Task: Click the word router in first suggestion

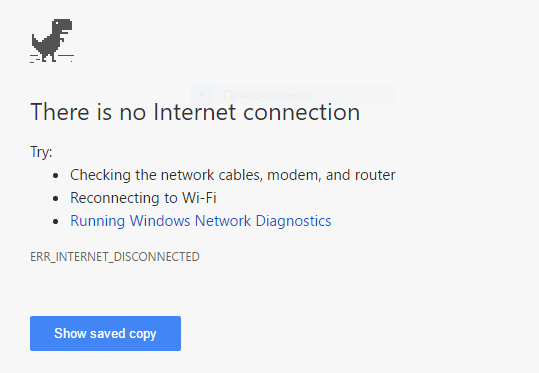Action: [x=375, y=175]
